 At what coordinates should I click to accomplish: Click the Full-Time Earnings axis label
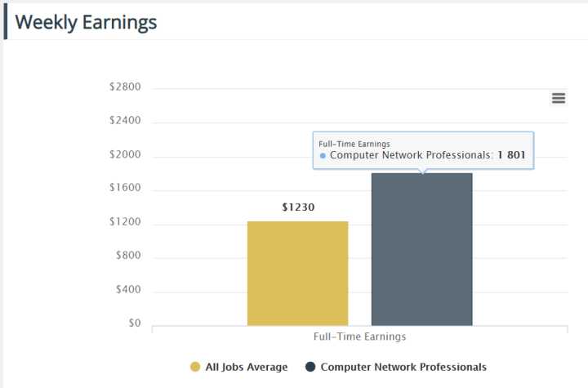coord(359,337)
